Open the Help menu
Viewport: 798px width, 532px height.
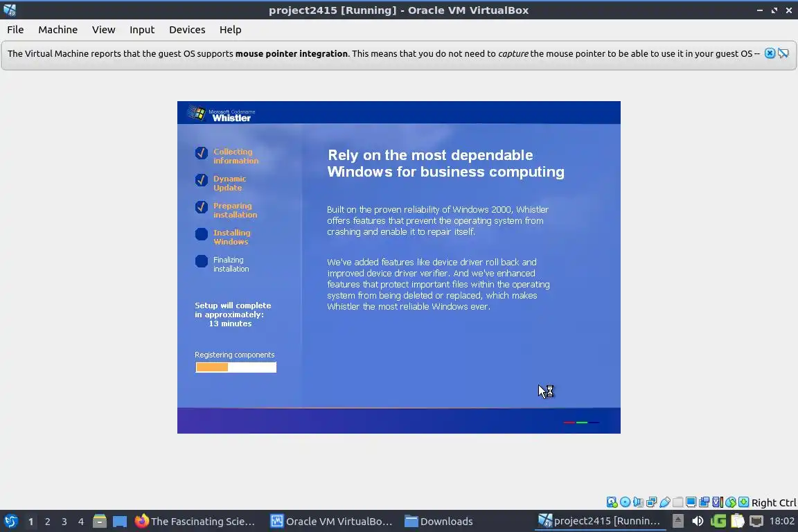pos(230,30)
